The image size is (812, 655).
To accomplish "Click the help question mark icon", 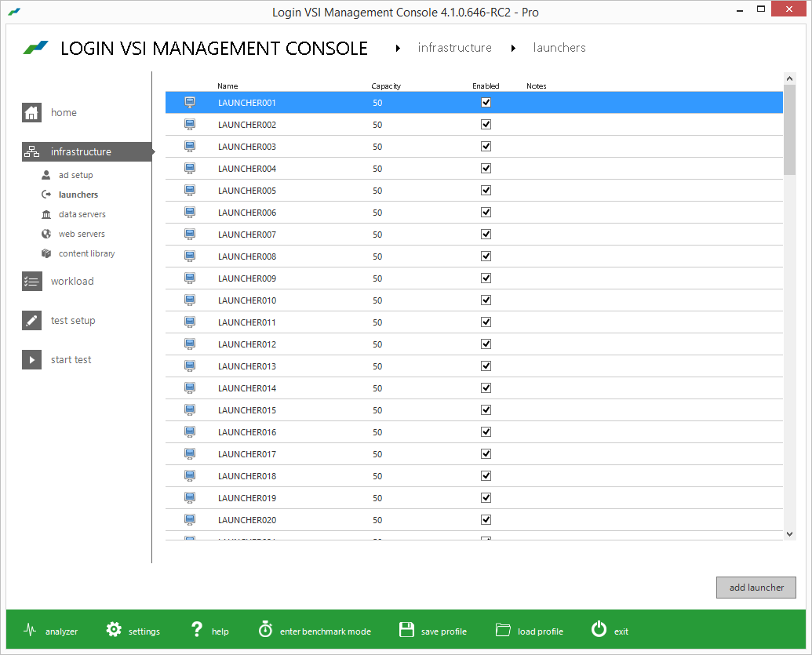I will click(197, 629).
